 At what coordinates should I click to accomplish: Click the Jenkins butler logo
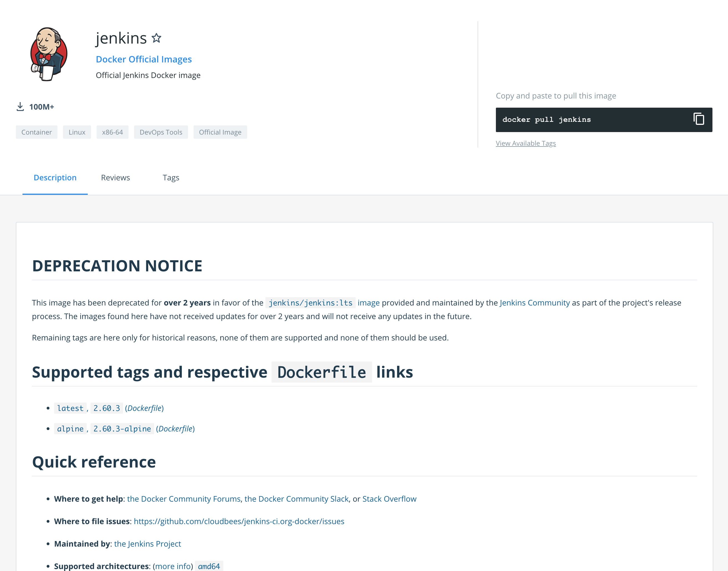pos(49,54)
